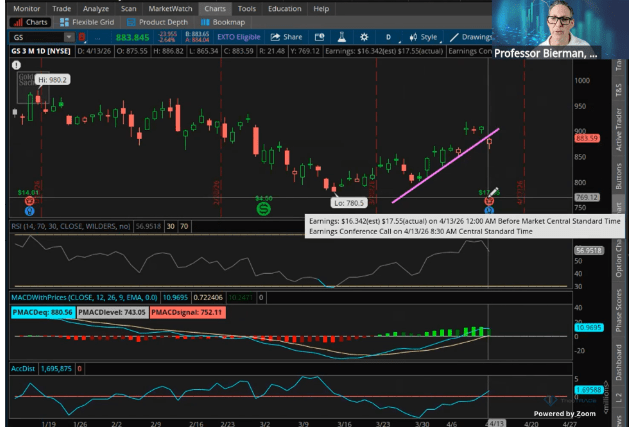Switch to the Trade tab
Viewport: 635px width, 427px height.
pos(62,9)
